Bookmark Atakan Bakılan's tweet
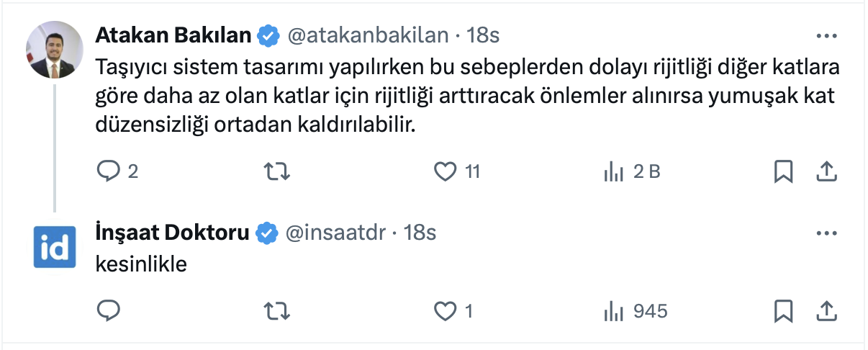 [x=783, y=171]
